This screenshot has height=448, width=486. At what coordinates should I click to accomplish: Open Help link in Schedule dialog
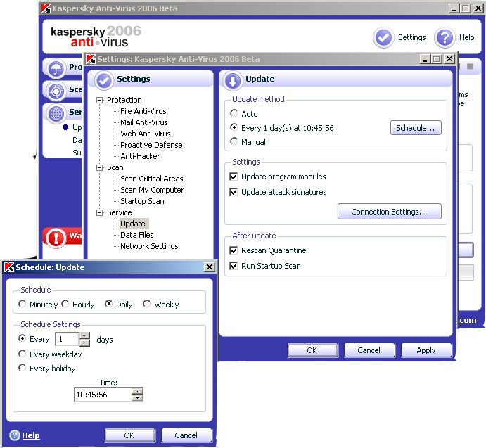click(x=31, y=435)
